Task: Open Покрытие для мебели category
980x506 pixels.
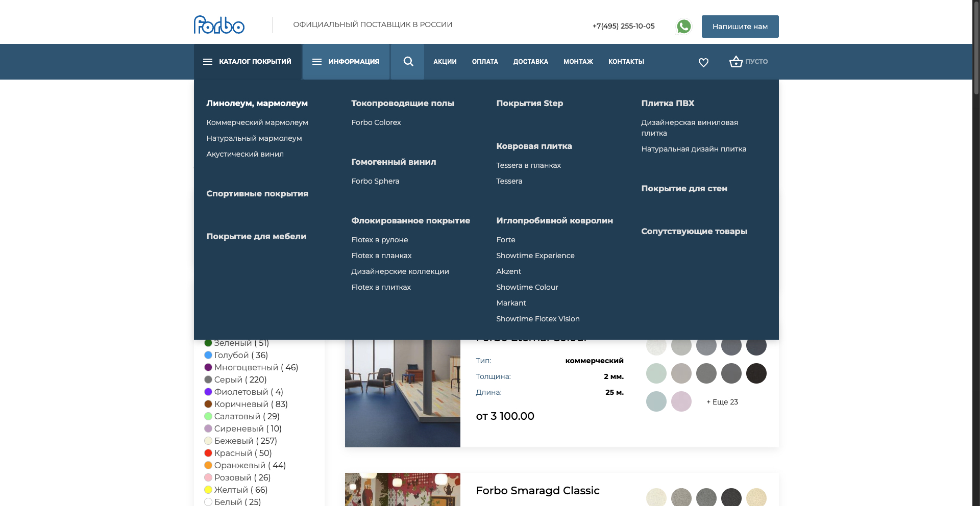Action: tap(256, 236)
